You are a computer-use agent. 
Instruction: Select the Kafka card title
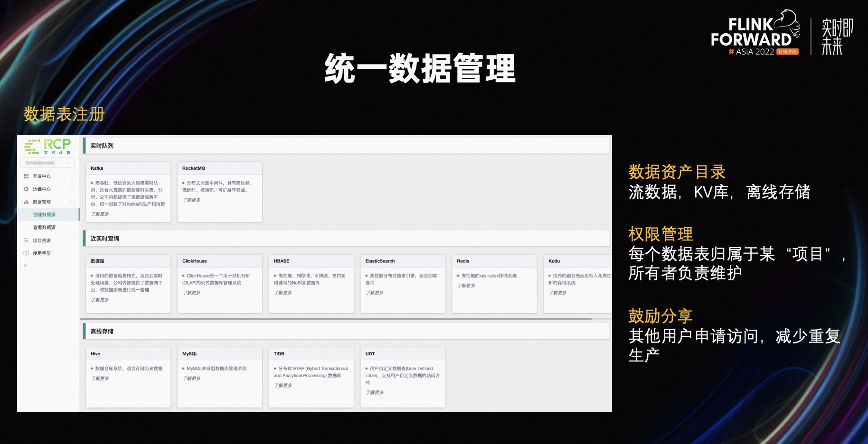[x=97, y=168]
